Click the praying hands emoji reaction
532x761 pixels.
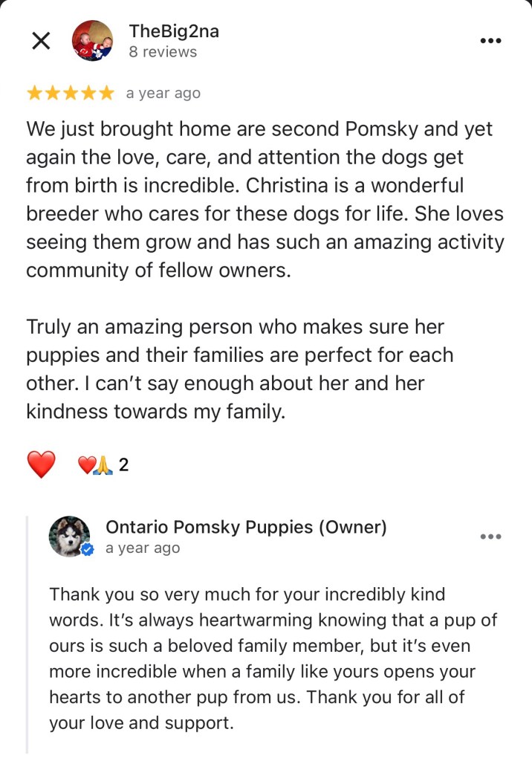(103, 466)
